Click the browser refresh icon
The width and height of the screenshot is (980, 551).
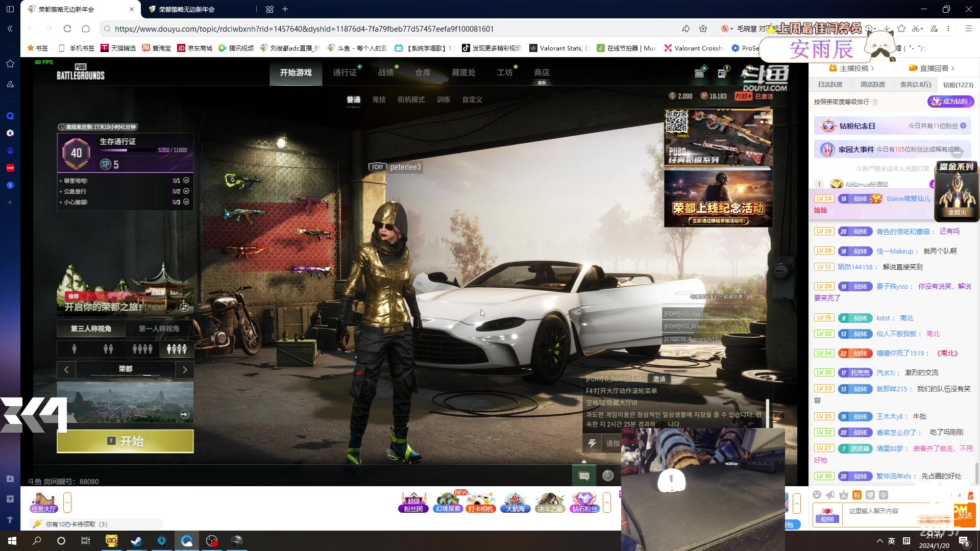[x=67, y=29]
